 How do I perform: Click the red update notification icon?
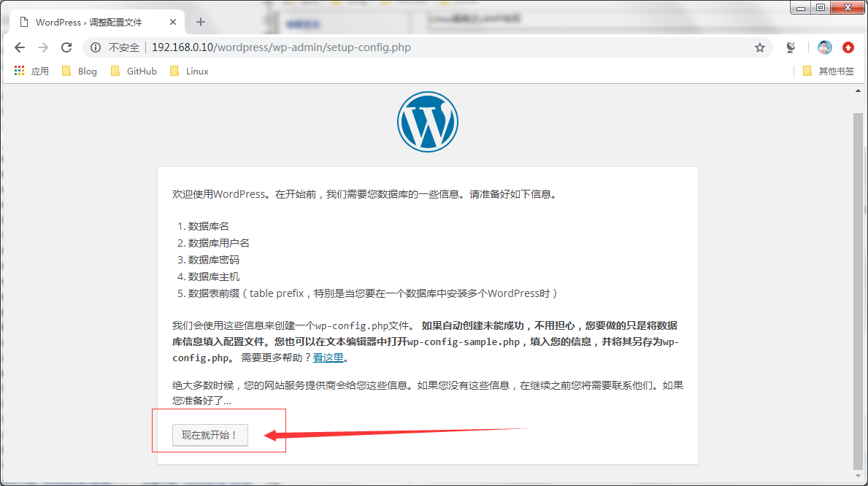(x=848, y=47)
